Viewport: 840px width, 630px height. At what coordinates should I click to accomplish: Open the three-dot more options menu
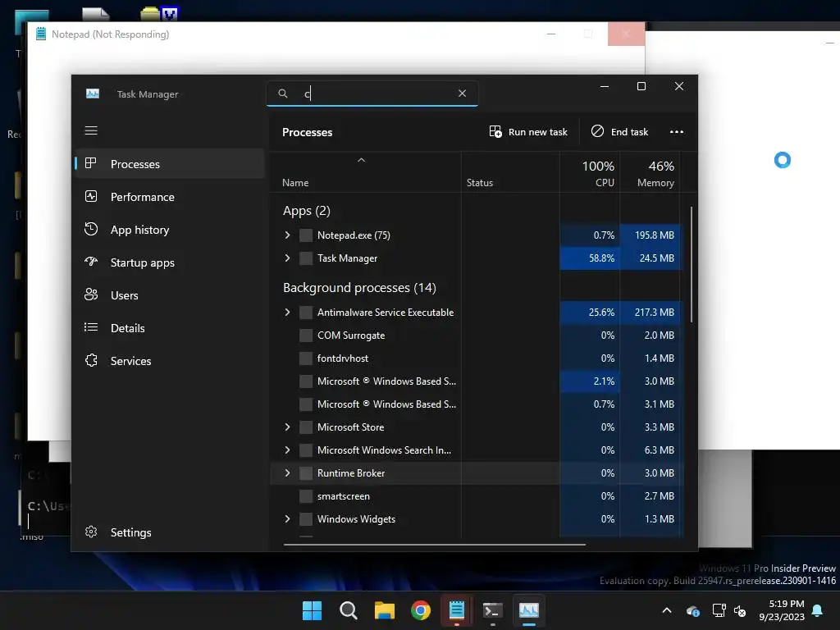pos(676,132)
